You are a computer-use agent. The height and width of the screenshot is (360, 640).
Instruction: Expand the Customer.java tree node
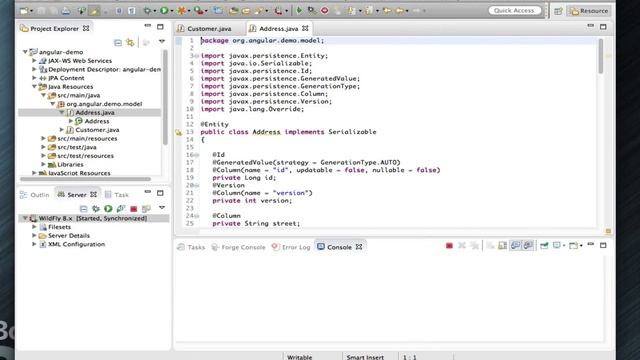62,129
